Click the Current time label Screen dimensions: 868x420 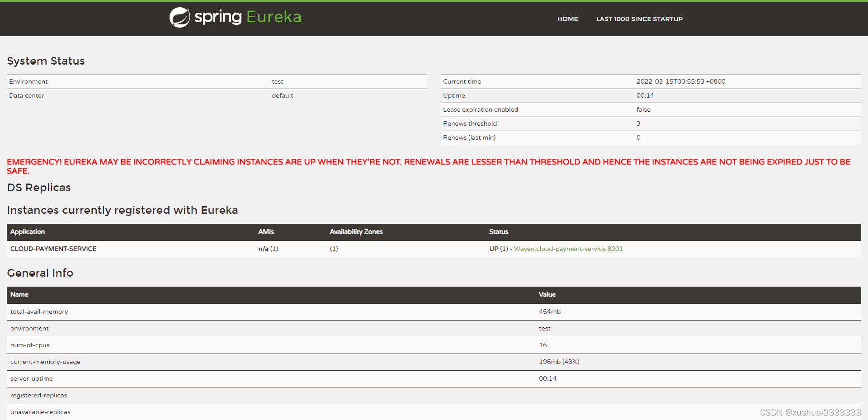point(462,81)
